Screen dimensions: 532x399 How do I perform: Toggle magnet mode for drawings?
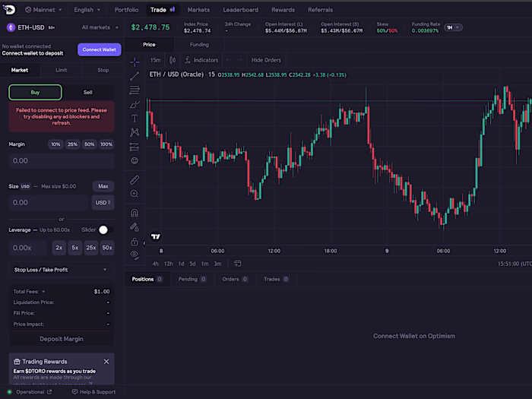(135, 213)
